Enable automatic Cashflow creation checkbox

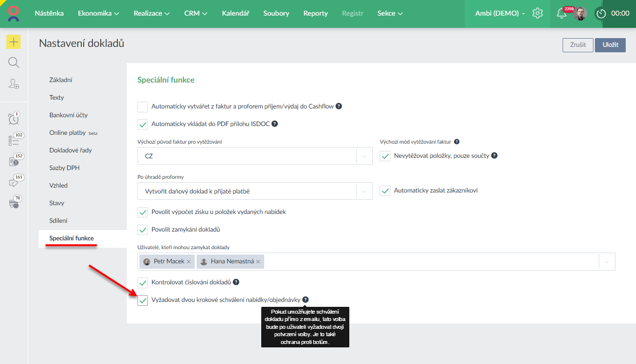pos(142,107)
